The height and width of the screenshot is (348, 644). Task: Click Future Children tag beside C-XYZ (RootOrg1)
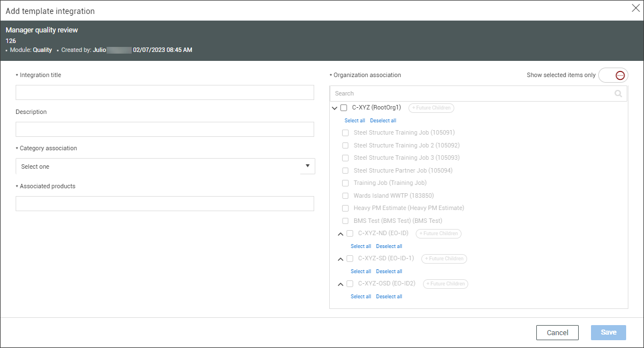coord(431,108)
